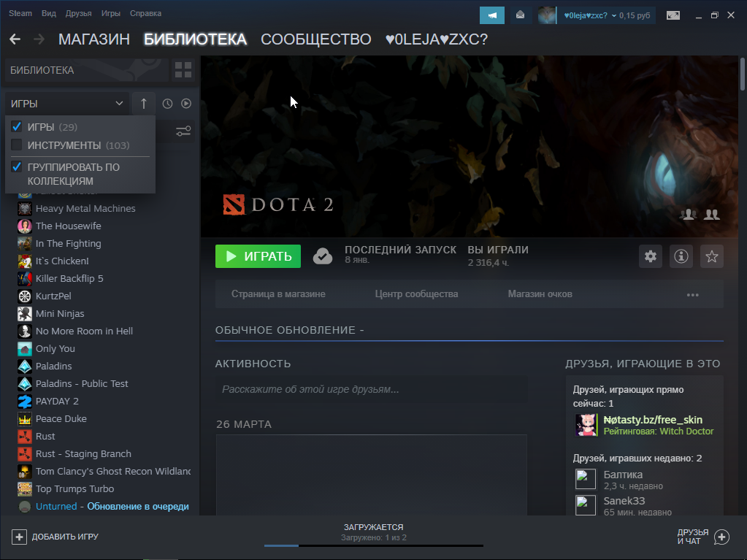Screen dimensions: 747x560
Task: Open Страница в магазине link
Action: point(278,294)
